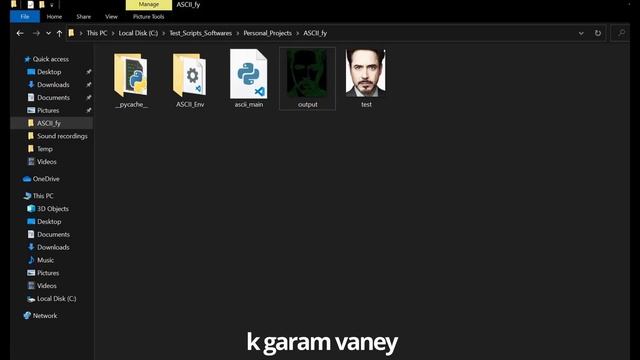Click the pin icon beside Desktop
Screen dimensions: 640x360
click(x=89, y=72)
